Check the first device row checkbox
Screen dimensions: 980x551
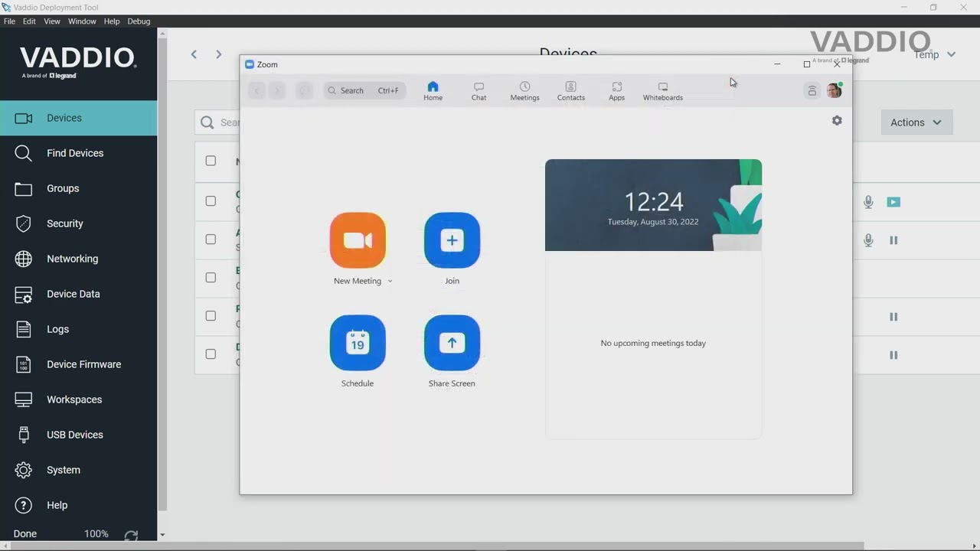[x=211, y=201]
